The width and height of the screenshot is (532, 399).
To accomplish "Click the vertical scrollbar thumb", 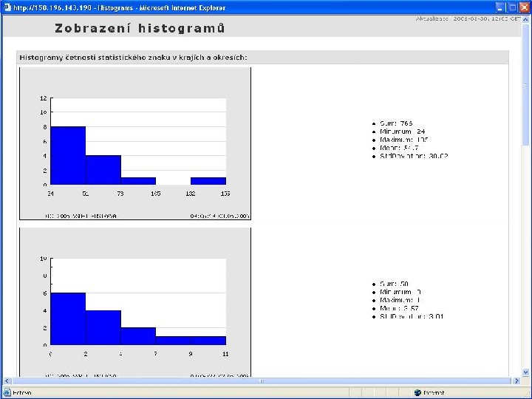I will (525, 85).
